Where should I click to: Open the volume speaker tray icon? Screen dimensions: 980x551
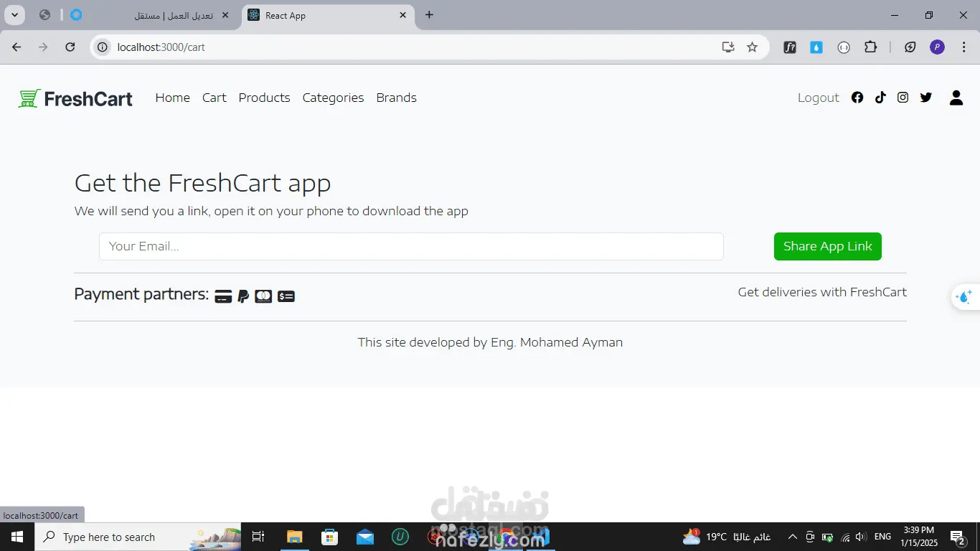[861, 537]
